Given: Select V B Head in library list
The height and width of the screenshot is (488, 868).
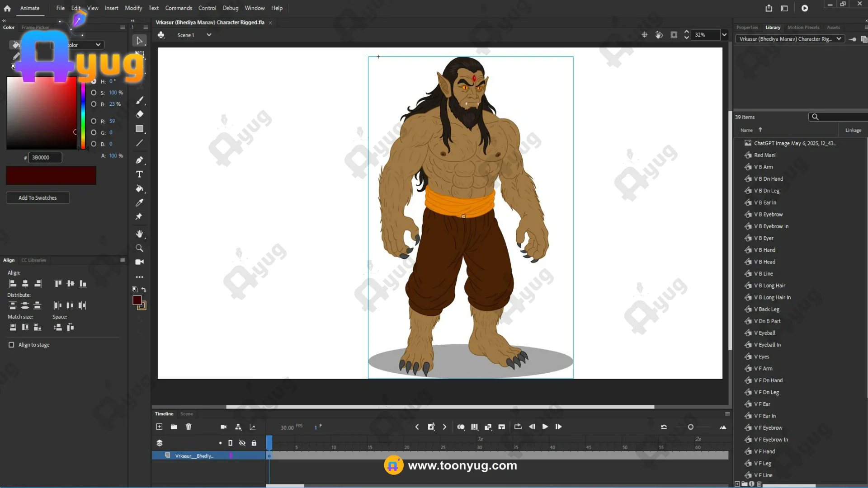Looking at the screenshot, I should pos(764,262).
